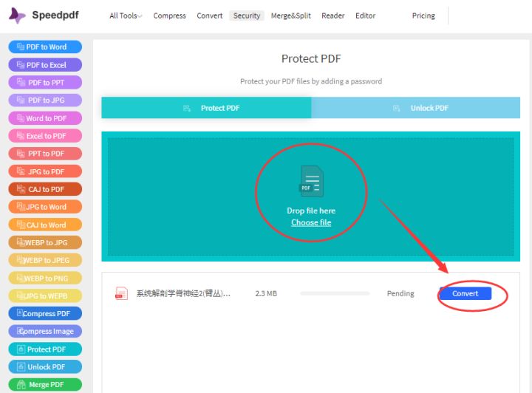
Task: Select Compress Image tool in sidebar
Action: (x=45, y=331)
